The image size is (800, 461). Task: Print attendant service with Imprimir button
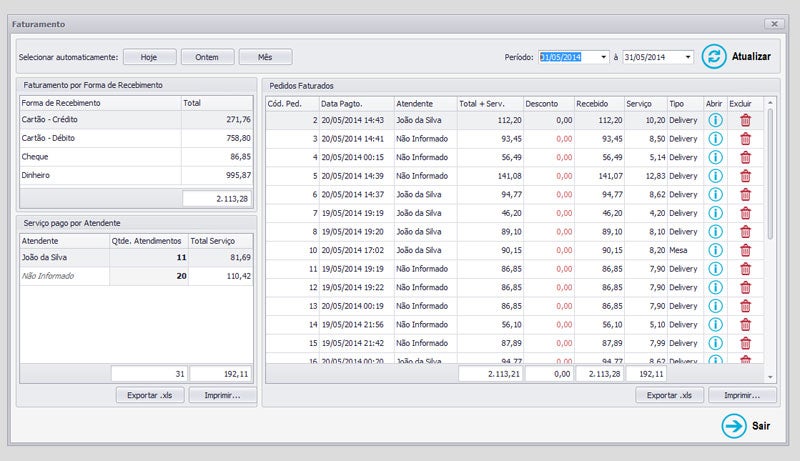click(x=223, y=395)
